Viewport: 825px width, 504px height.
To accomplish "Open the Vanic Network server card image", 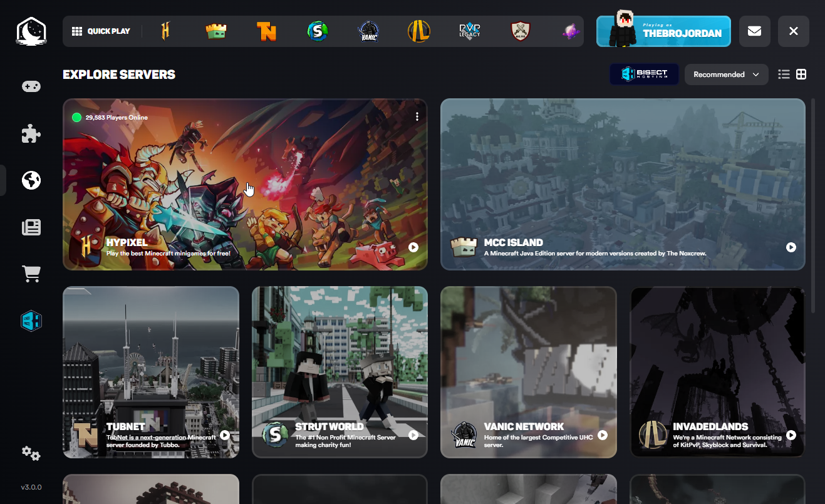I will click(x=529, y=372).
